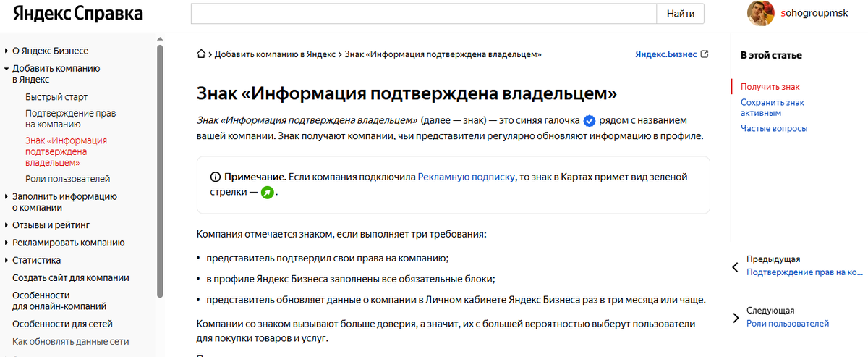868x357 pixels.
Task: Click the next-article right chevron
Action: point(736,318)
